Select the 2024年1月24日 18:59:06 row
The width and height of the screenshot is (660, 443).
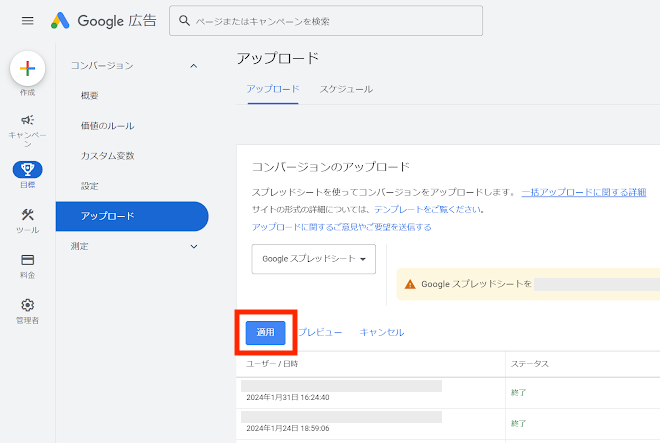tap(448, 424)
